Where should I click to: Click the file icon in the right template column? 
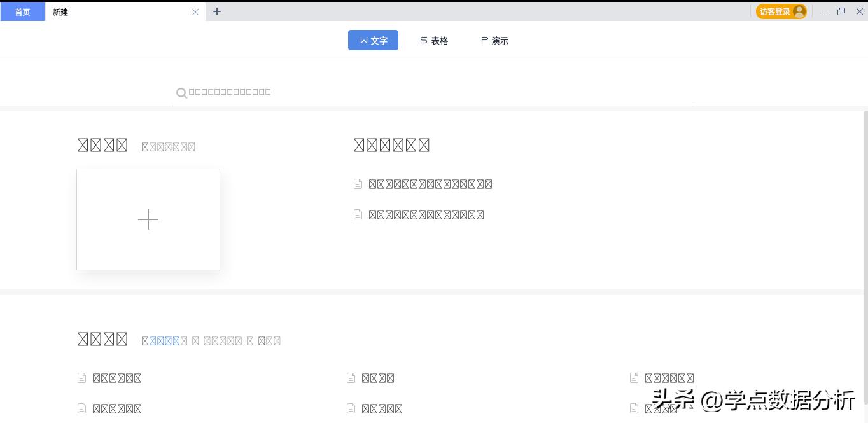pyautogui.click(x=633, y=377)
